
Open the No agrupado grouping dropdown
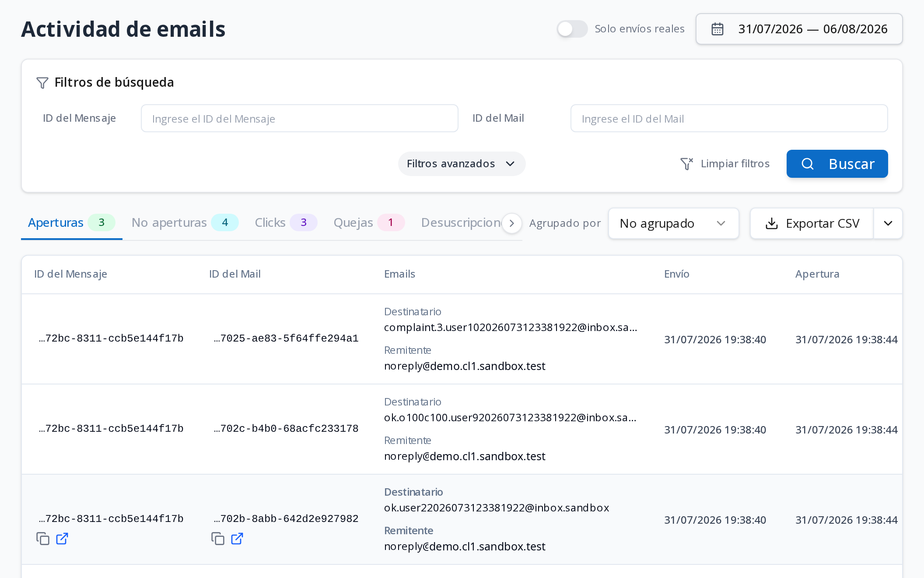tap(674, 223)
